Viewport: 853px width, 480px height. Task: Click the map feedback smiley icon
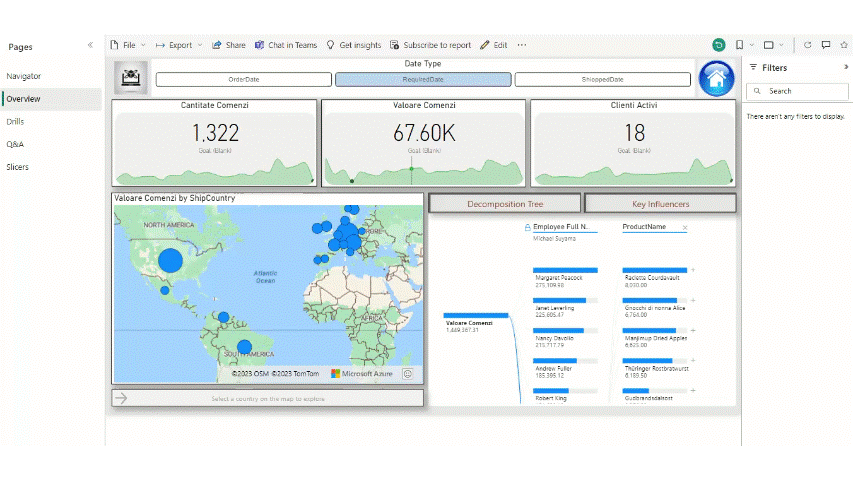pos(408,373)
